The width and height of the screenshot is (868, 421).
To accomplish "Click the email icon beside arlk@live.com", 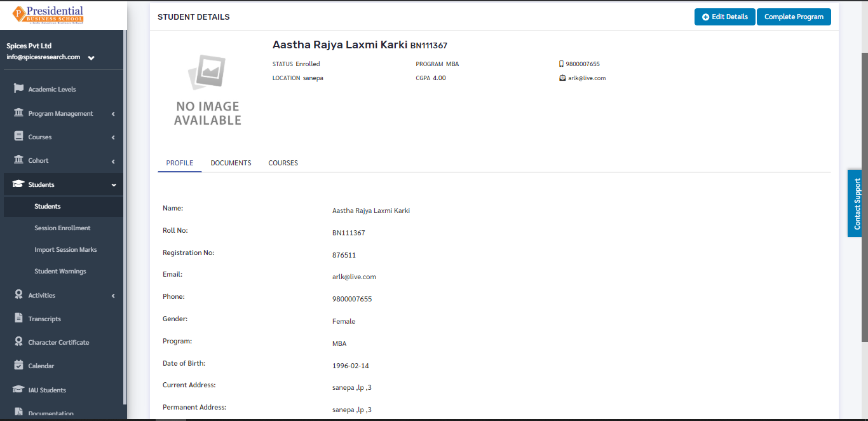I will (x=562, y=78).
